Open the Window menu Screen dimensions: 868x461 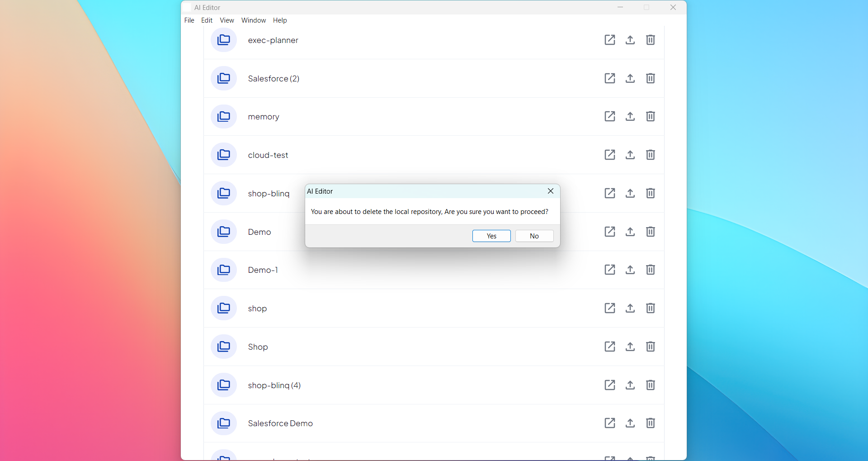(x=253, y=20)
